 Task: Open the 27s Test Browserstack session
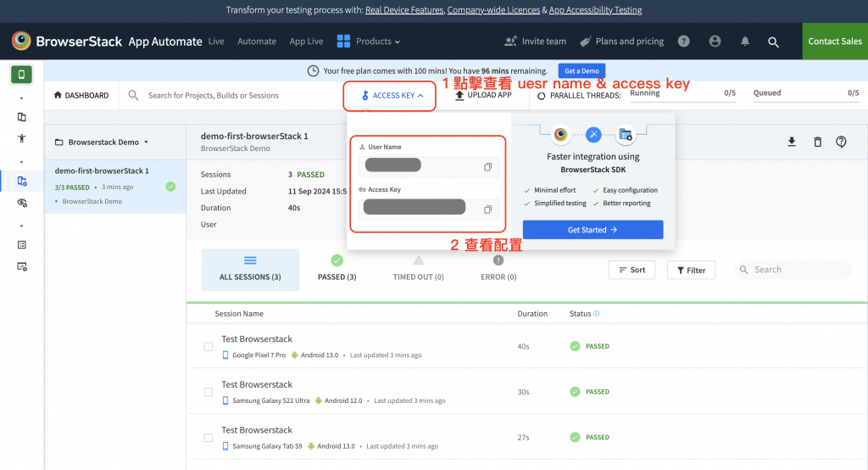coord(526,437)
